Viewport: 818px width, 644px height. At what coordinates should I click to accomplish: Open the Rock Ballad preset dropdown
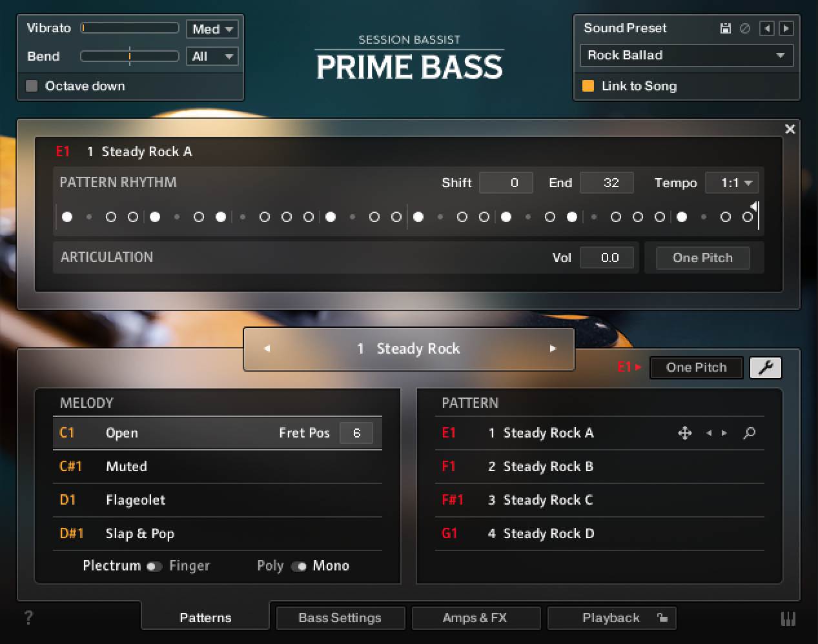(x=686, y=55)
